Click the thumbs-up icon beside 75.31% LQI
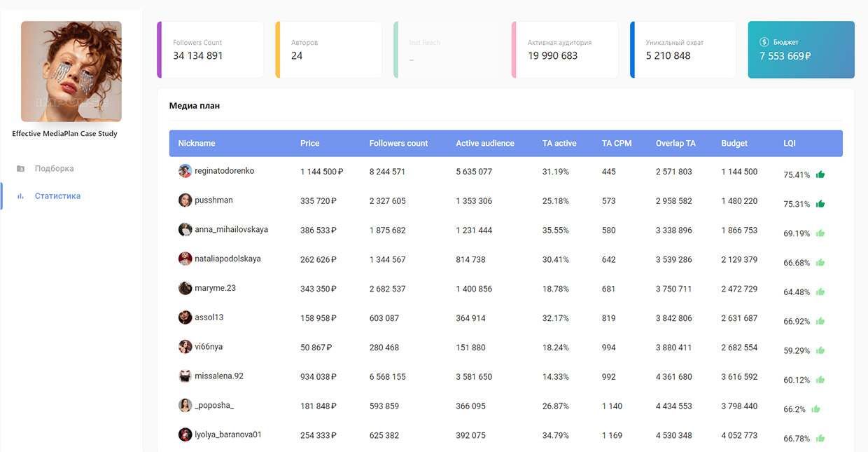868x452 pixels. (820, 204)
